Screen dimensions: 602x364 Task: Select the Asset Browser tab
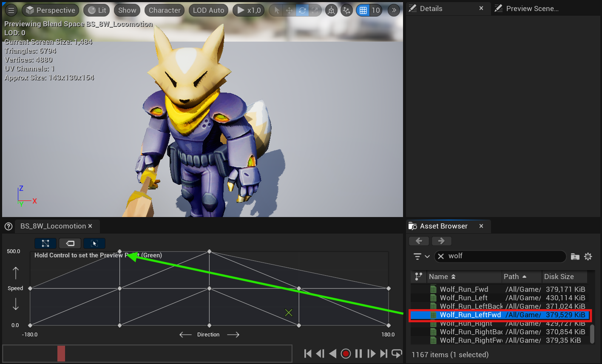tap(443, 226)
